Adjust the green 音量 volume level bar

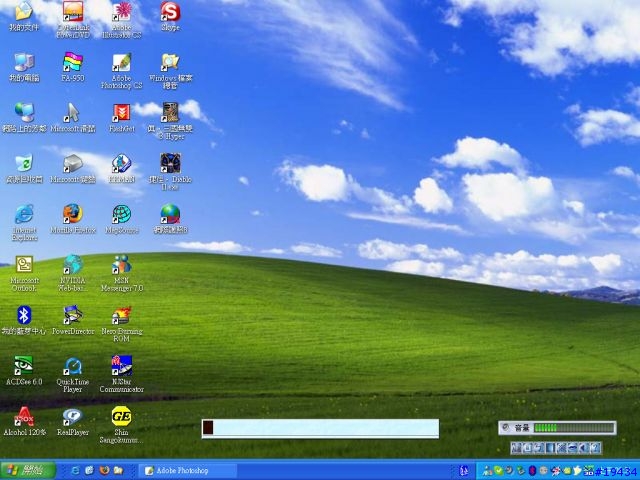click(574, 428)
